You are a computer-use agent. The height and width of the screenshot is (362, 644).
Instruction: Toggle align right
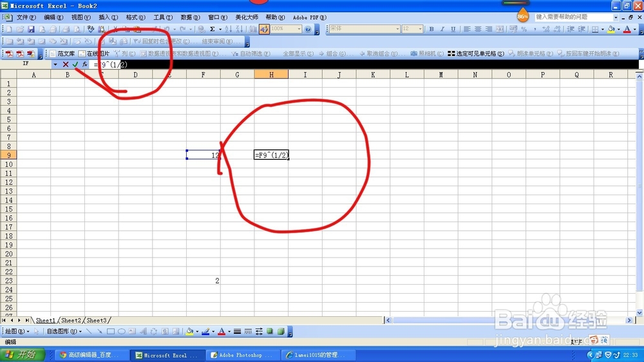click(x=488, y=29)
